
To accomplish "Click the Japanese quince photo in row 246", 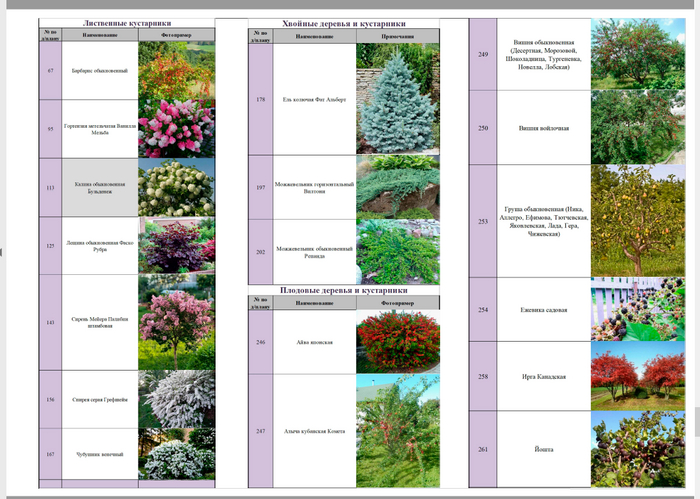I will 398,342.
